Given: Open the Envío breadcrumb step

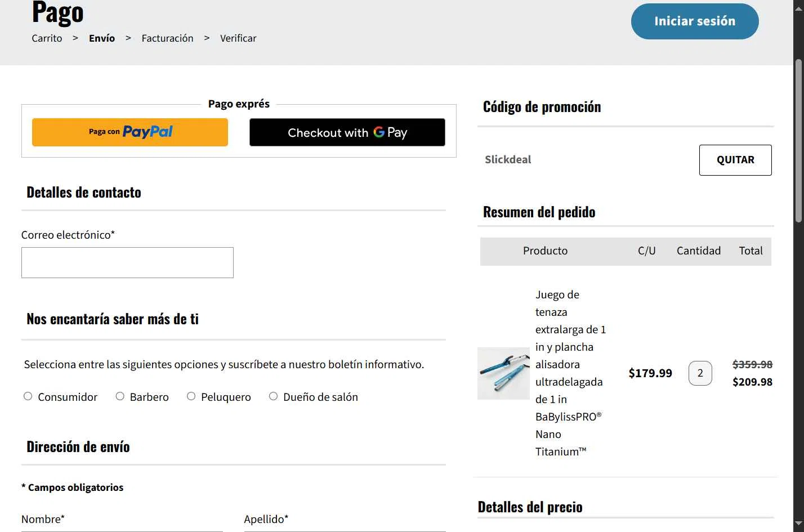Looking at the screenshot, I should [102, 38].
